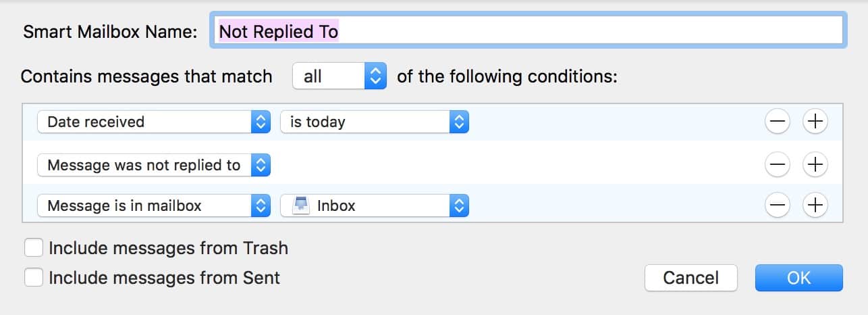Image resolution: width=868 pixels, height=315 pixels.
Task: Click the Inbox mailbox icon
Action: click(301, 205)
